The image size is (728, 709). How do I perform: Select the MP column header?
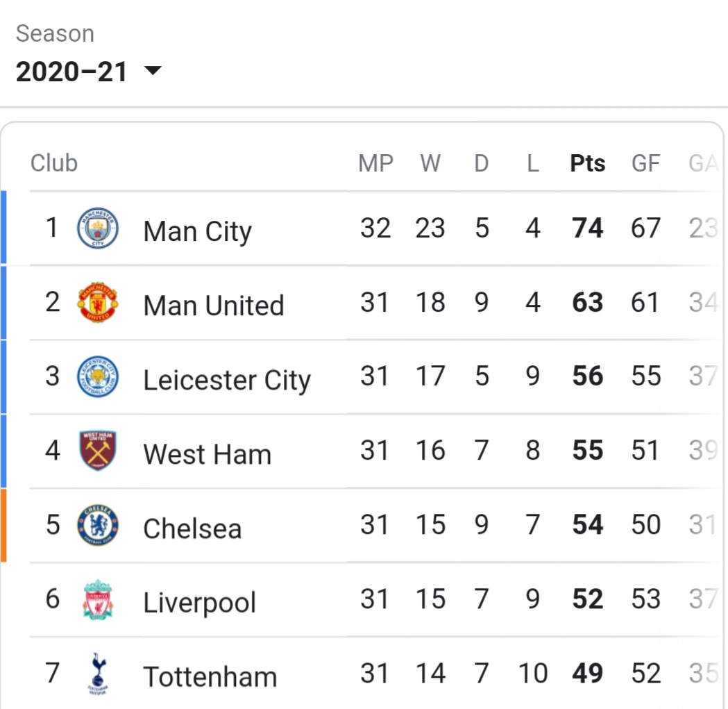375,163
